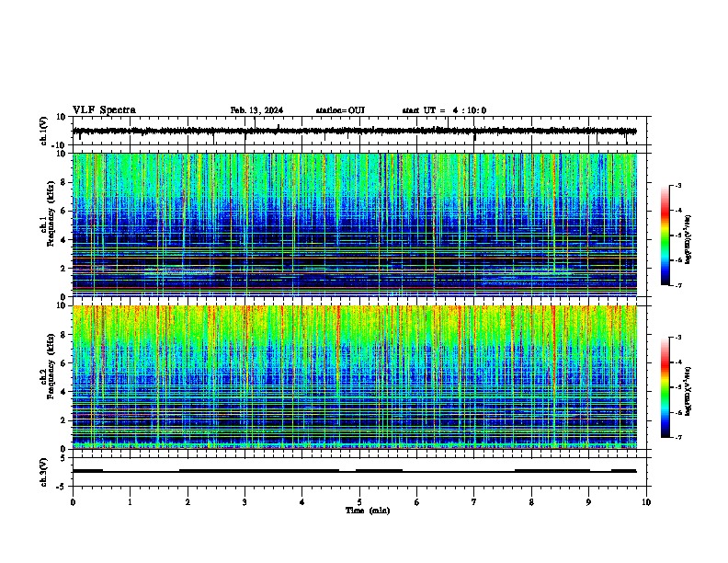This screenshot has width=728, height=563.
Task: Click the ch.1 frequency axis "8" tick label
Action: coord(64,182)
